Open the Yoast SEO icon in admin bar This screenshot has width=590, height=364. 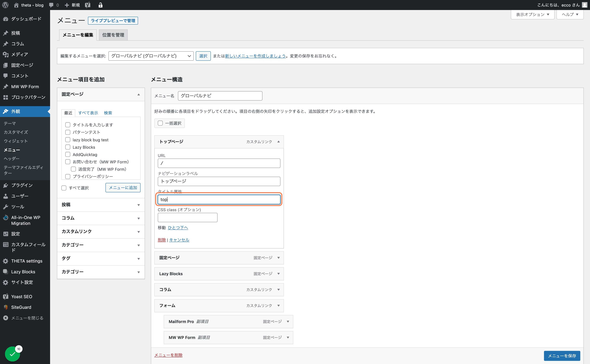coord(88,5)
